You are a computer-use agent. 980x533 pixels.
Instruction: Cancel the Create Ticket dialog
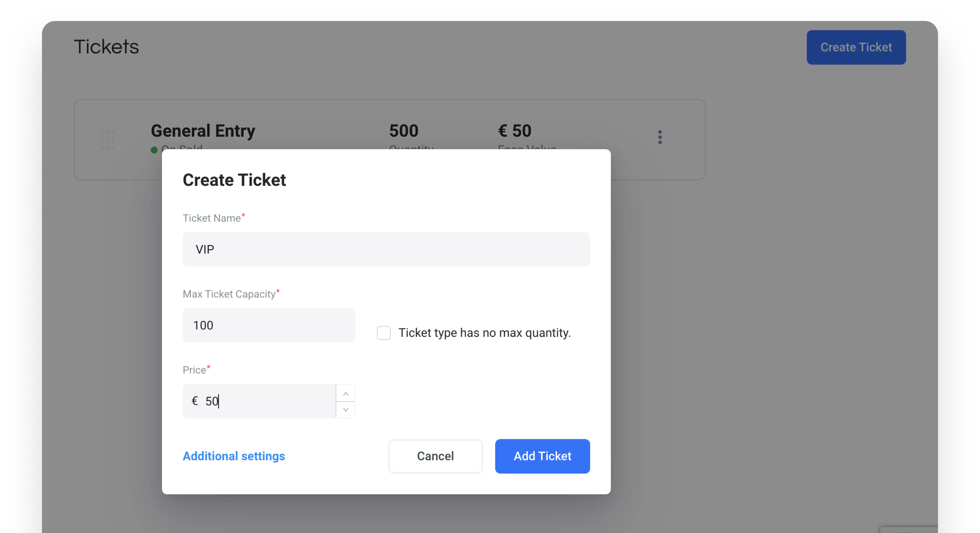(x=435, y=456)
